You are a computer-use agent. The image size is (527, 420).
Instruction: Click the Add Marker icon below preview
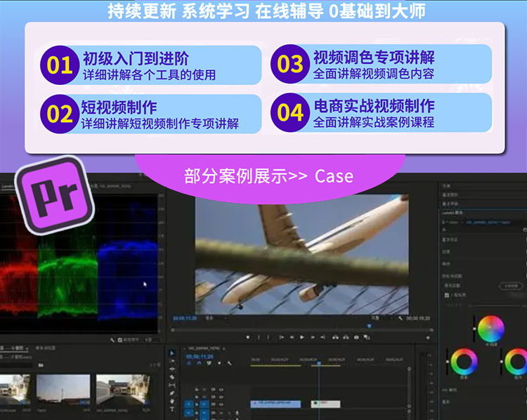248,337
